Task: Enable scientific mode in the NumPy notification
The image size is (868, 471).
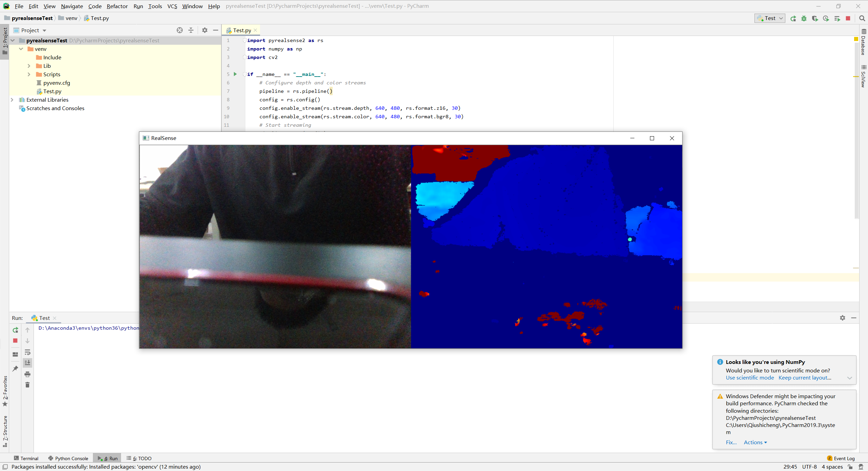Action: pos(749,377)
